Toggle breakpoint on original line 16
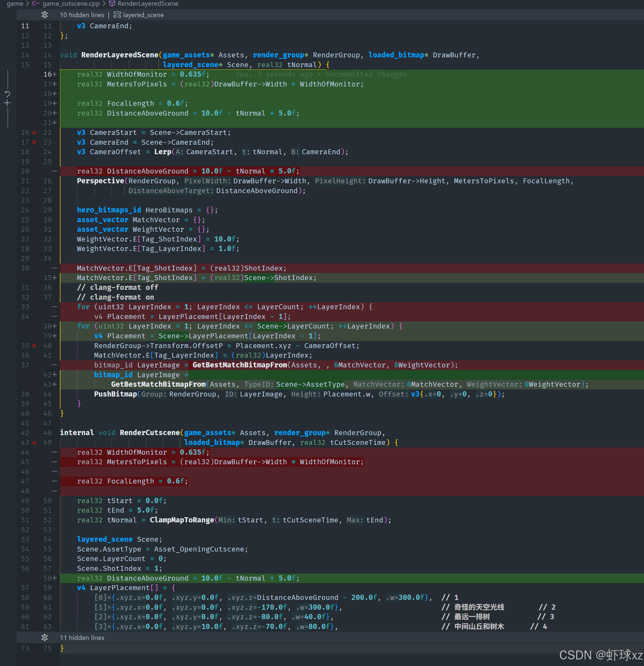 pyautogui.click(x=34, y=132)
